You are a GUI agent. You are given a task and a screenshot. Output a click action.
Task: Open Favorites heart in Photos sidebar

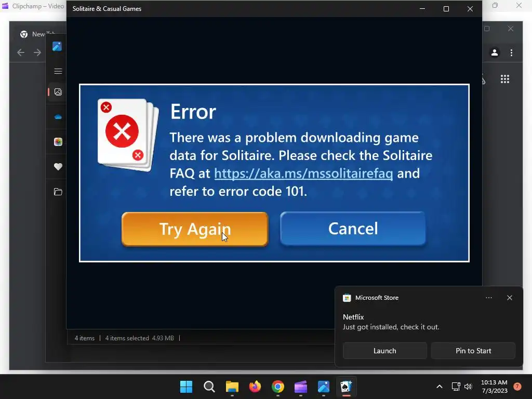(58, 167)
